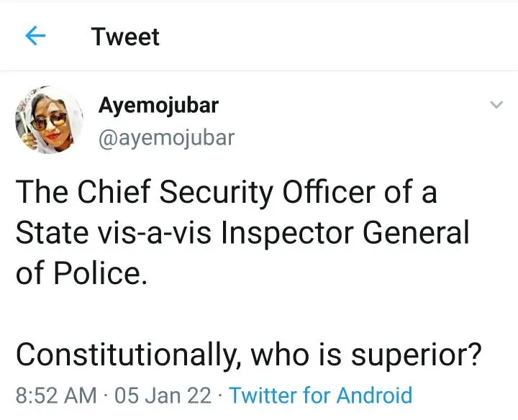The width and height of the screenshot is (518, 420).
Task: Tap the back arrow icon
Action: 36,36
